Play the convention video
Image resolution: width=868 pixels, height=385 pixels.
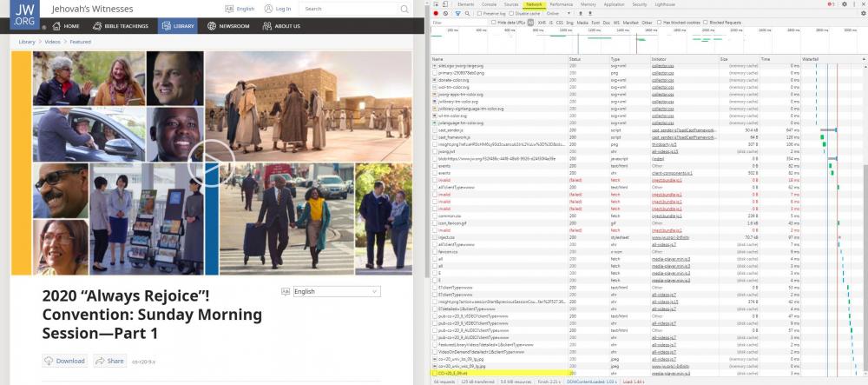coord(211,161)
